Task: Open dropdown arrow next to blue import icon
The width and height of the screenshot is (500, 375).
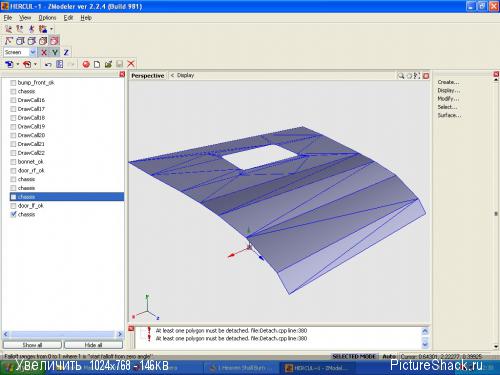Action: (x=18, y=64)
